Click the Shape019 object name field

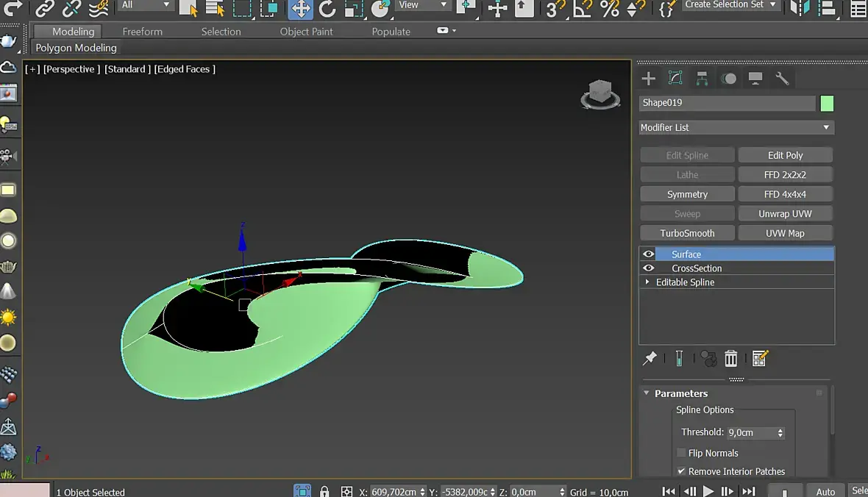[x=727, y=103]
